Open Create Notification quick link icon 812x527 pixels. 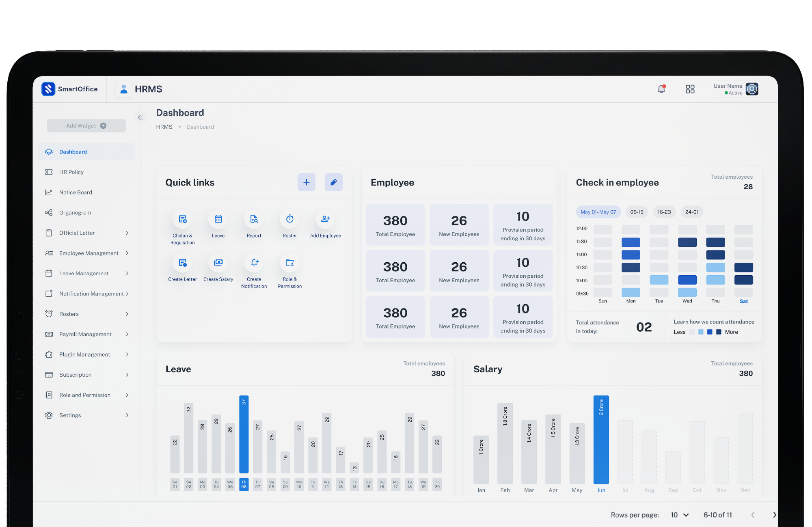(x=254, y=263)
